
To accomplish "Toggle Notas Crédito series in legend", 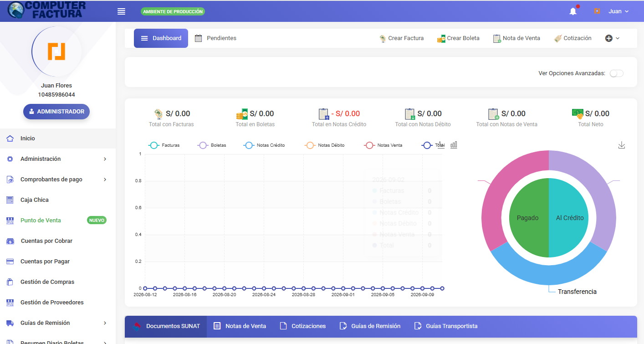I will click(x=264, y=145).
